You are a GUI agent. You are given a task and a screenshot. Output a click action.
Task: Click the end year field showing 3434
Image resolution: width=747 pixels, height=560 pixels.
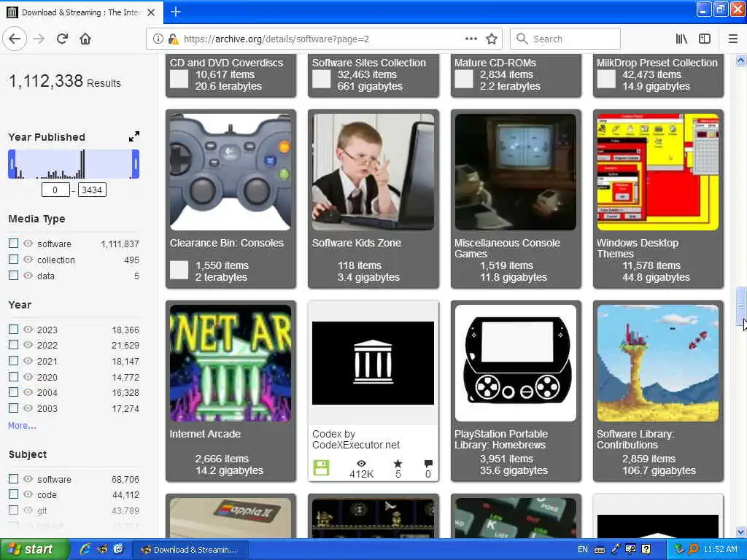pyautogui.click(x=92, y=190)
